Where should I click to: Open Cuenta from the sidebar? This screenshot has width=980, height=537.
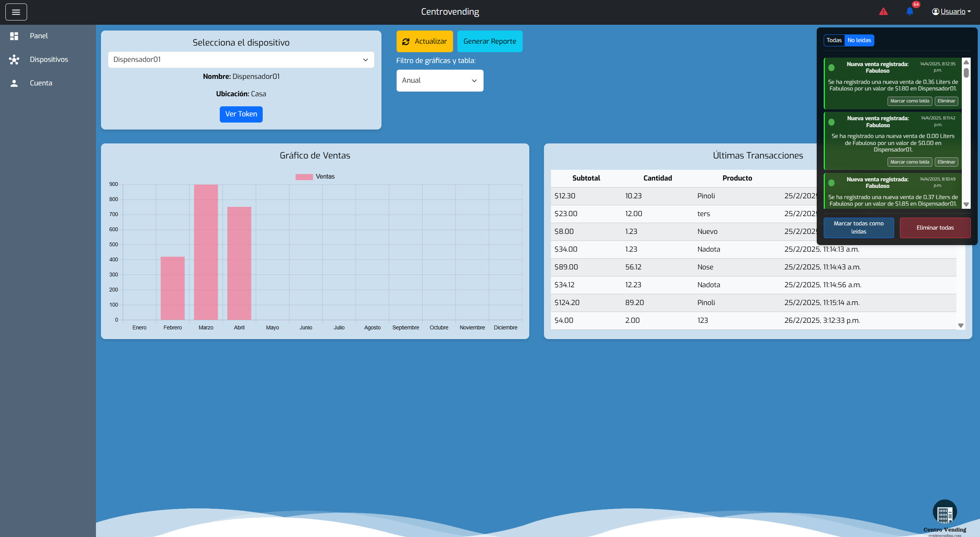tap(41, 83)
